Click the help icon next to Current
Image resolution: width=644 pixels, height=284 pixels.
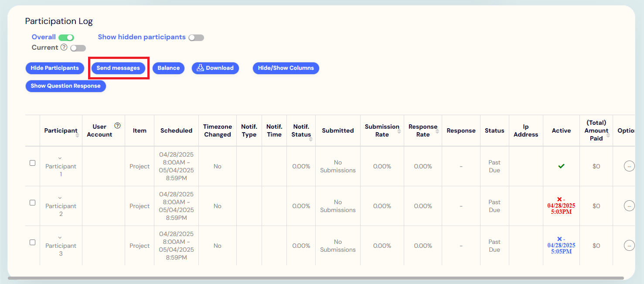[x=64, y=47]
